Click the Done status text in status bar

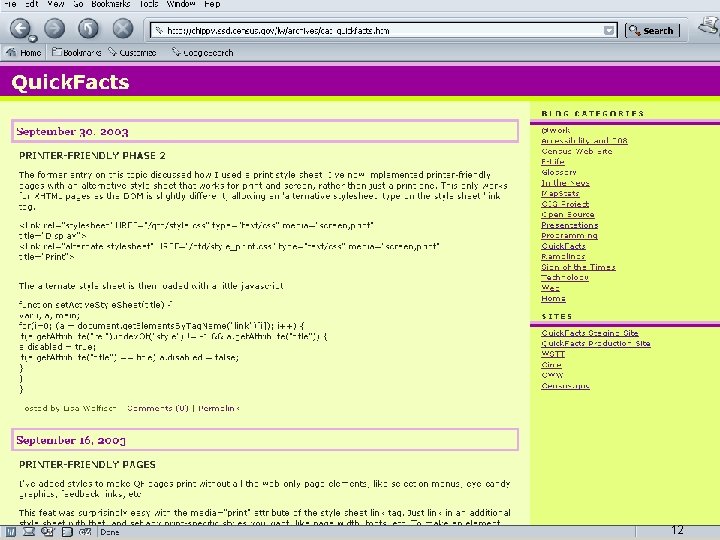point(110,532)
